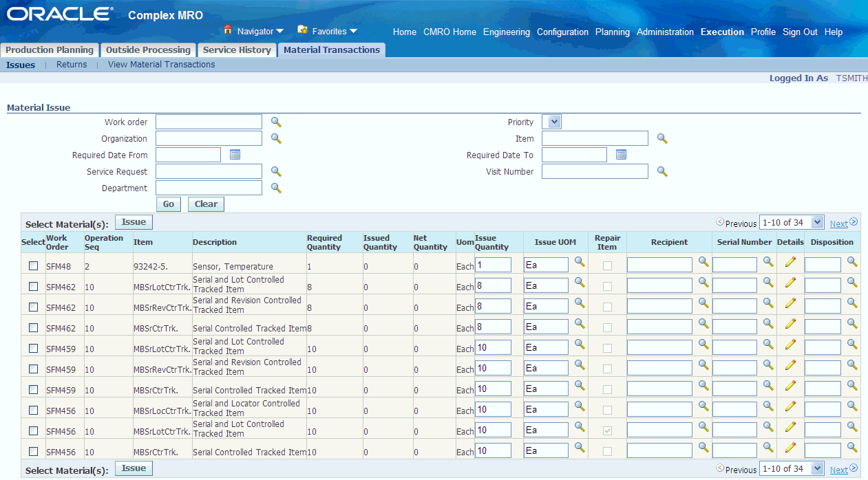Click the Item field search magnifier icon

pyautogui.click(x=662, y=139)
